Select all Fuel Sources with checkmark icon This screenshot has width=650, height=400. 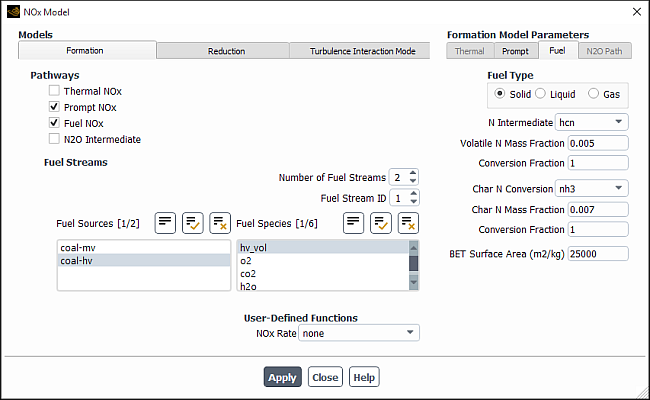[193, 222]
